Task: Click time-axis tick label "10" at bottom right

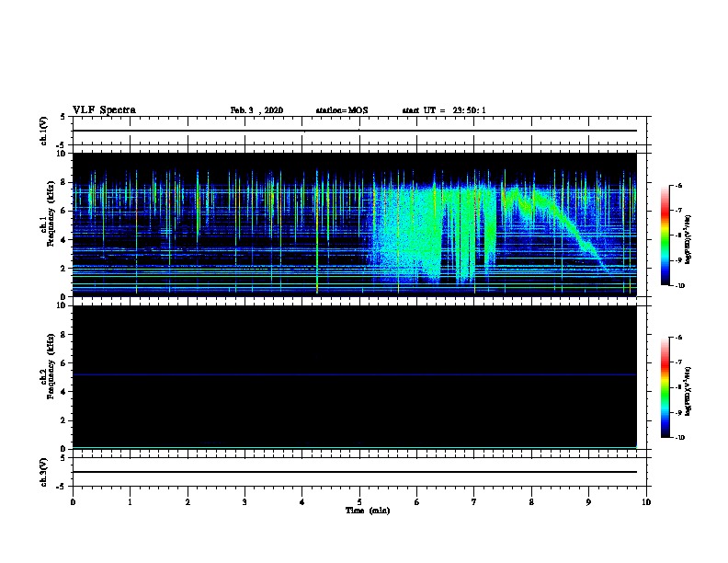Action: pos(646,502)
